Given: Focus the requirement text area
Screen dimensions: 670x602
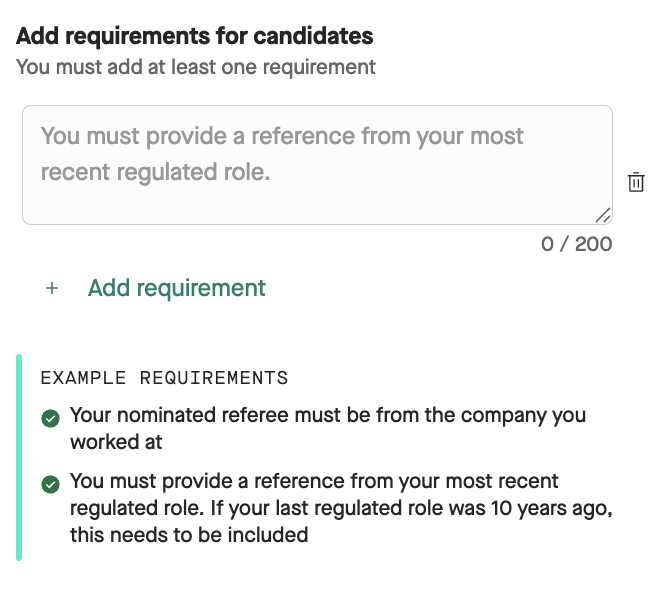Looking at the screenshot, I should 317,165.
